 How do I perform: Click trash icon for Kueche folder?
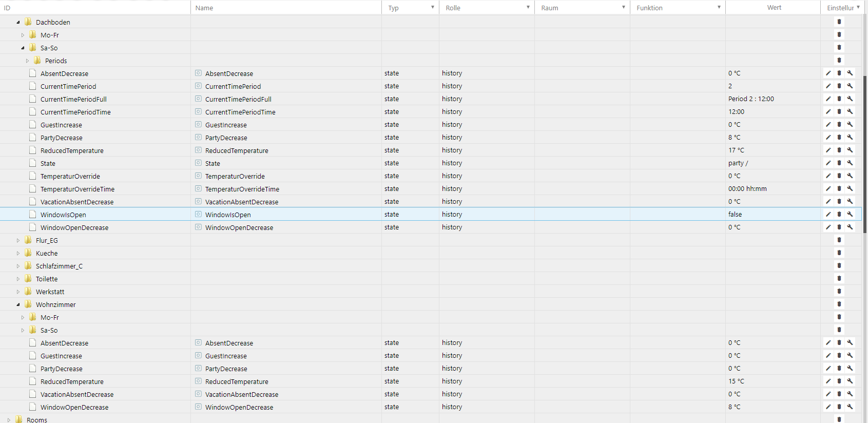point(839,253)
